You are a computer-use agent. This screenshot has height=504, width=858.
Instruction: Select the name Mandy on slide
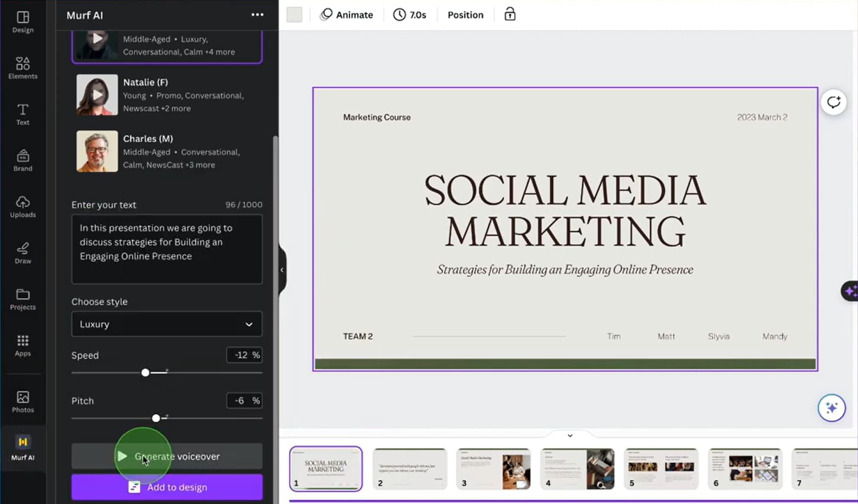coord(775,336)
